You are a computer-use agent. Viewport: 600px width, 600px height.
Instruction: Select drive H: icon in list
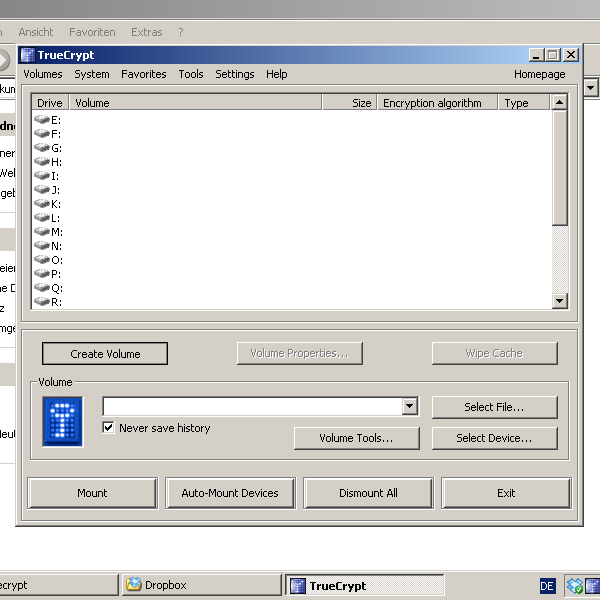point(42,161)
